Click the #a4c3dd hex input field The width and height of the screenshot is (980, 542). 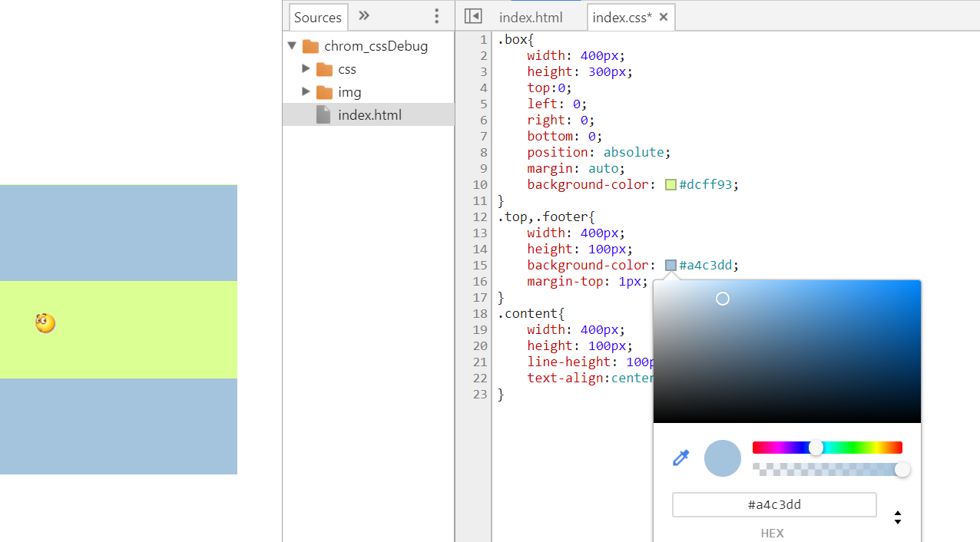(774, 504)
